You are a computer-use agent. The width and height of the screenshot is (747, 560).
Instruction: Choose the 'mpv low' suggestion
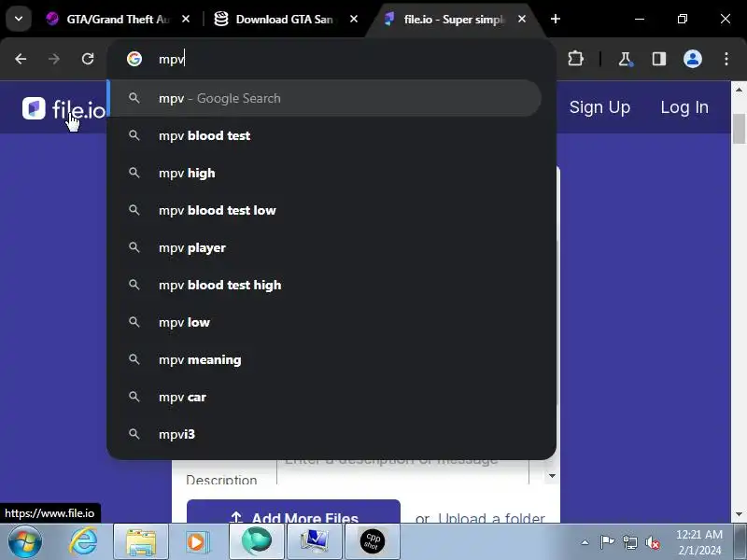click(325, 322)
